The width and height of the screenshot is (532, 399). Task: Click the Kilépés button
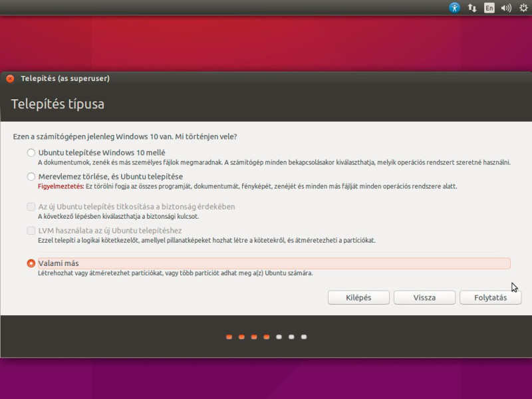pyautogui.click(x=358, y=297)
